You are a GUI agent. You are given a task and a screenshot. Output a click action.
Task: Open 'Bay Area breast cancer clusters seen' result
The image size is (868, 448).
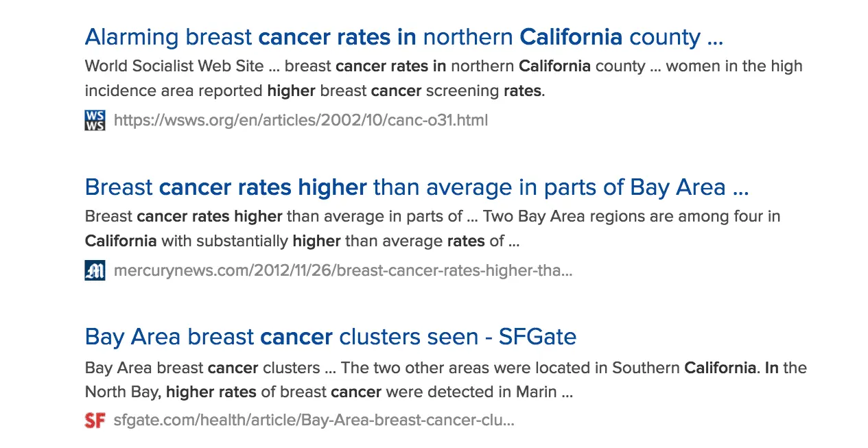click(x=330, y=337)
